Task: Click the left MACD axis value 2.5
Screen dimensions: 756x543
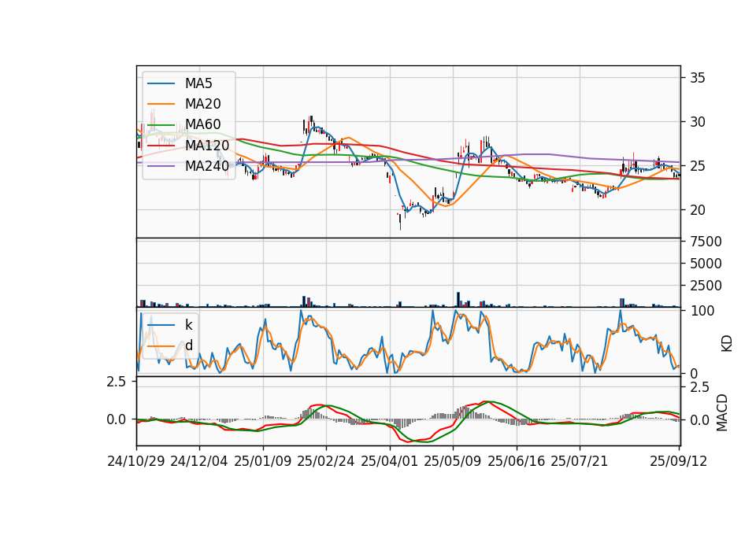Action: click(x=117, y=382)
